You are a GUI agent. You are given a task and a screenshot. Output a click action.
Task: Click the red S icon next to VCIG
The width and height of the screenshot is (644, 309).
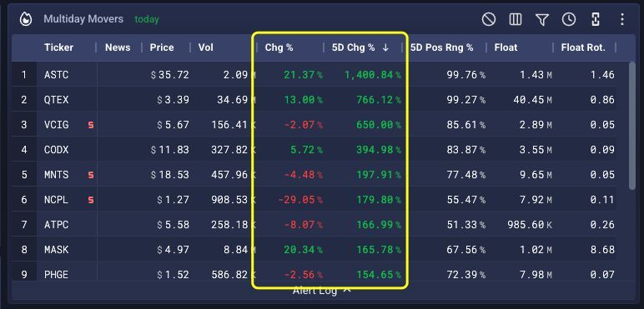coord(91,125)
